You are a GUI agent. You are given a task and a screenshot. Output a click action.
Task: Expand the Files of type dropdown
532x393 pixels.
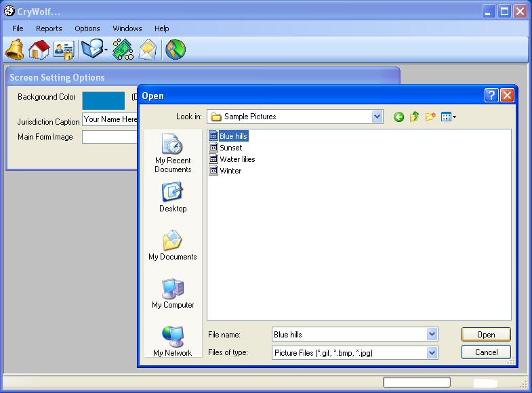tap(432, 352)
